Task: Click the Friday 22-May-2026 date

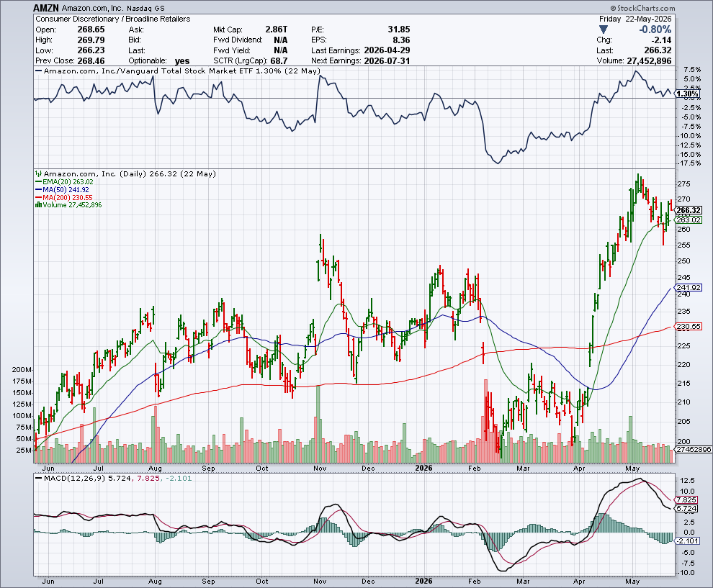Action: click(x=635, y=19)
